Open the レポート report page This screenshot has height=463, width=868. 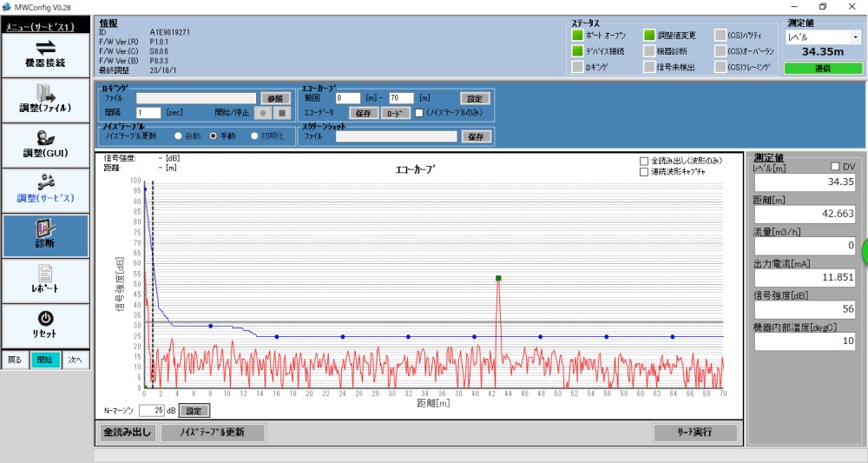[x=45, y=279]
